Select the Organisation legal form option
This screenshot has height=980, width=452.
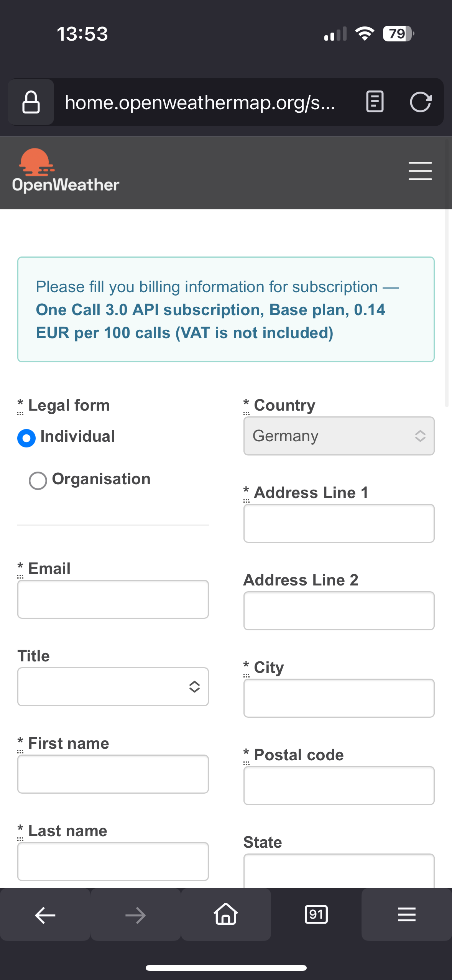(38, 480)
